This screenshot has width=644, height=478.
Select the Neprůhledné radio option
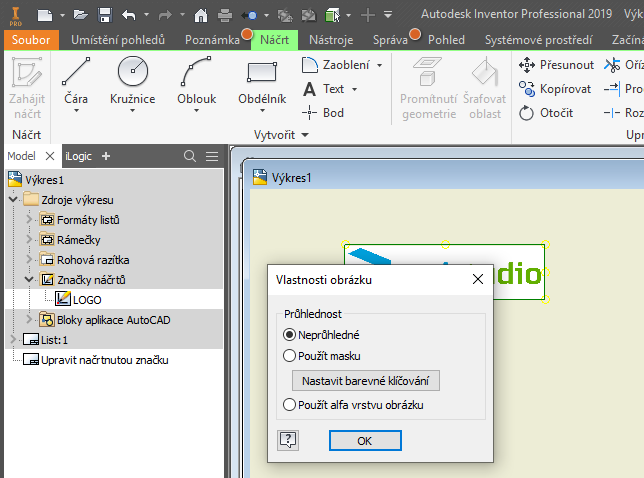[x=290, y=335]
